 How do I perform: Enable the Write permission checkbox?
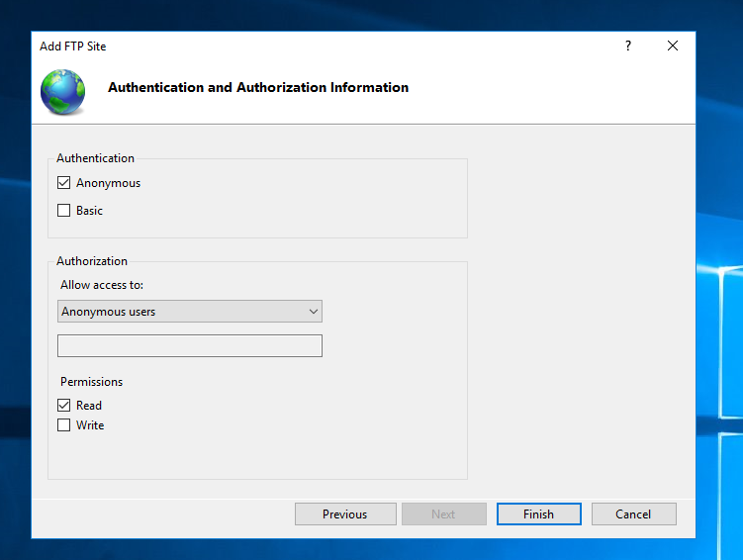pyautogui.click(x=63, y=425)
